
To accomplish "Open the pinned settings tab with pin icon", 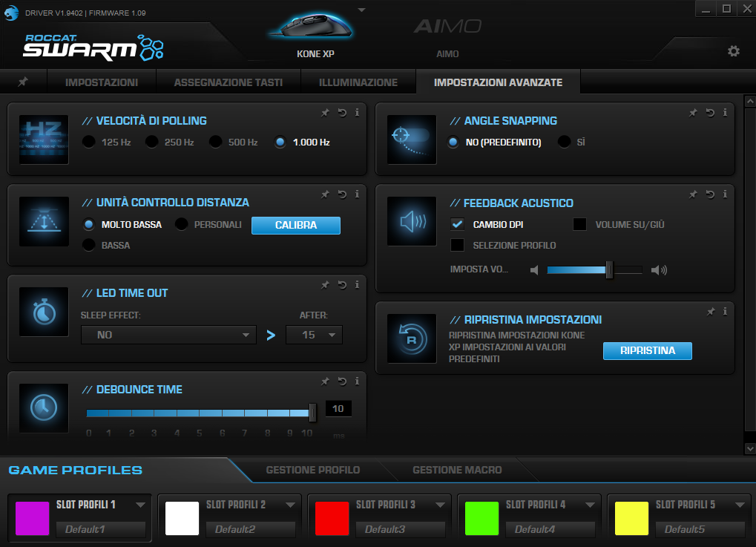I will tap(23, 82).
